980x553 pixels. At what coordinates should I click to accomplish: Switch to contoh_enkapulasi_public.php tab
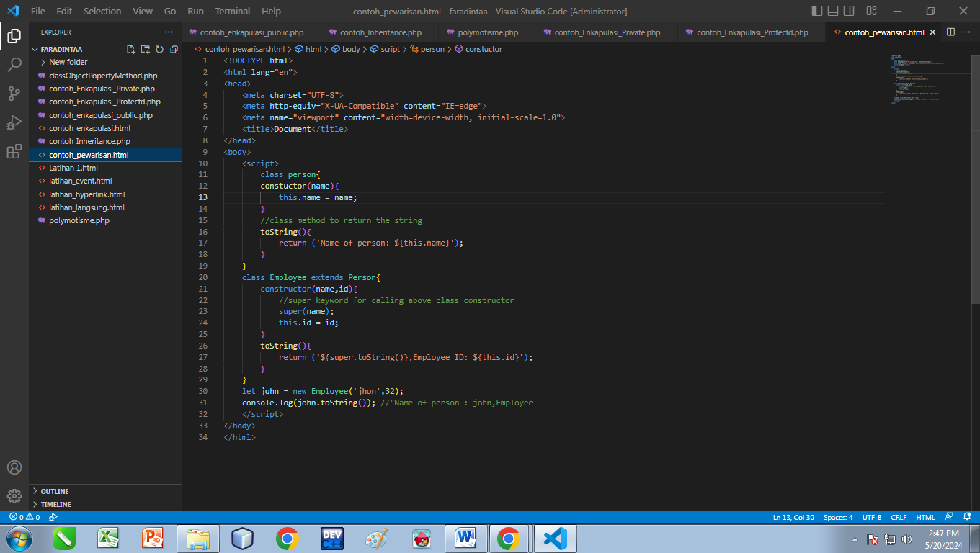click(251, 32)
